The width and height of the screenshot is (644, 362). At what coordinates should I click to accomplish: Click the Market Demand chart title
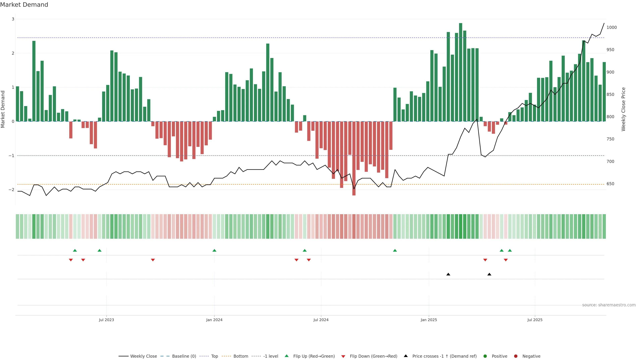[x=24, y=5]
